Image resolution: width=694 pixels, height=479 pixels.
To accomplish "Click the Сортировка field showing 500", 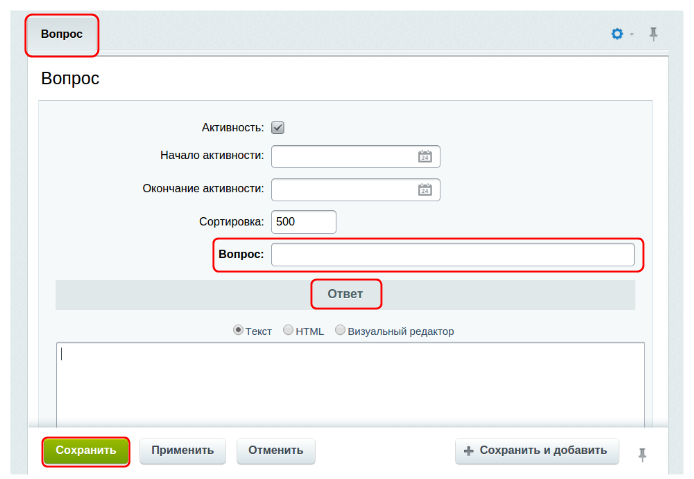I will click(x=303, y=222).
